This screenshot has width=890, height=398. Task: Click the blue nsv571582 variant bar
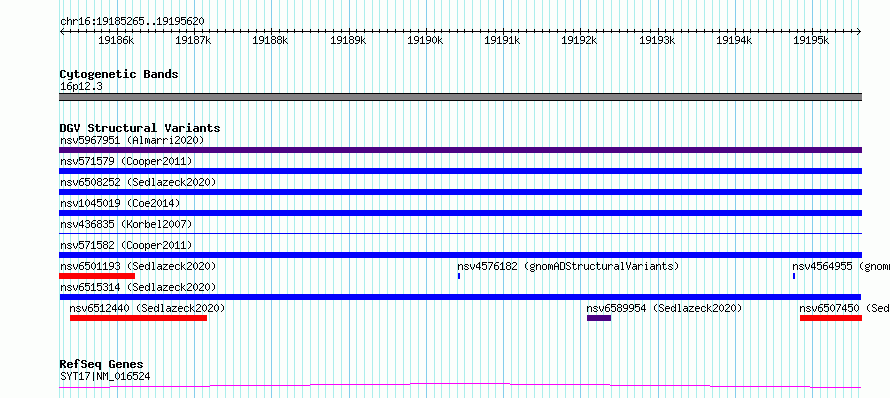(460, 255)
